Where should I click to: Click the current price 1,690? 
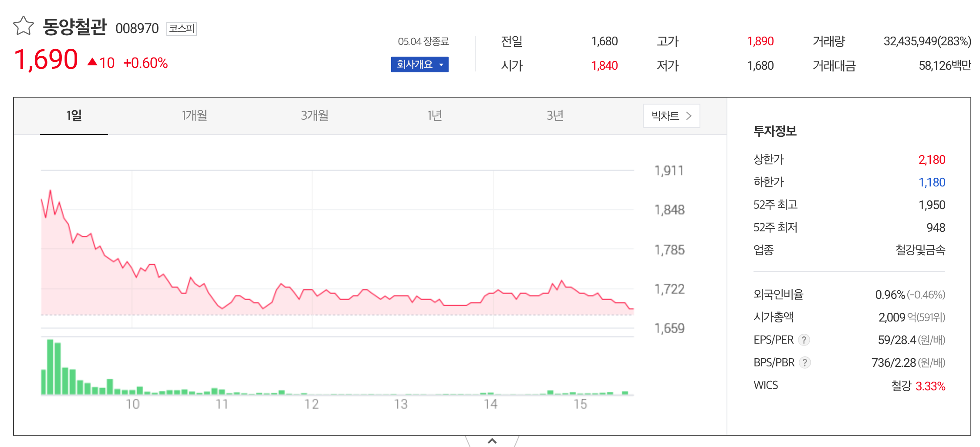click(46, 60)
